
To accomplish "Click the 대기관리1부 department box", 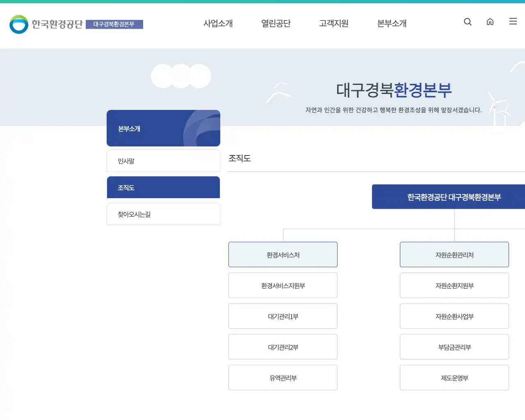I will (283, 316).
